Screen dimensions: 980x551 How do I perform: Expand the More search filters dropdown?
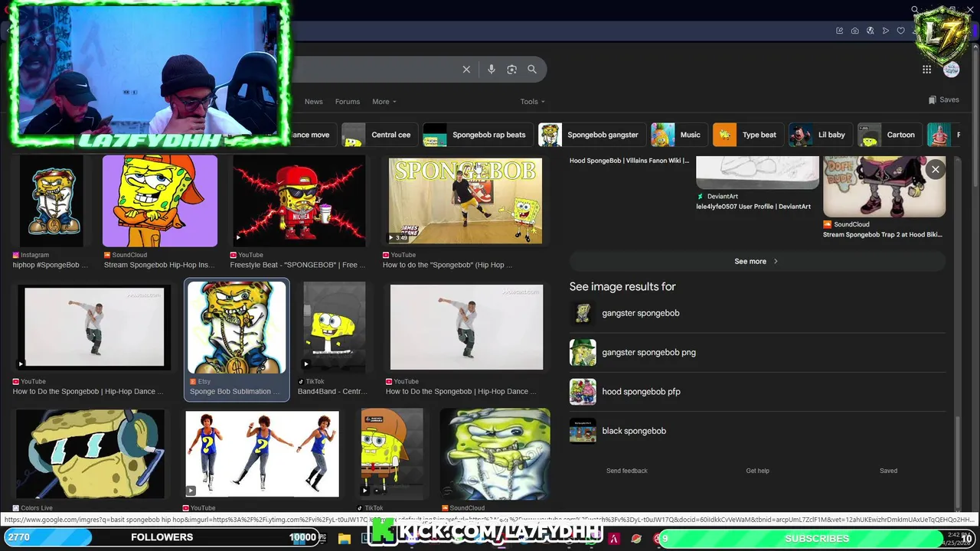click(384, 102)
